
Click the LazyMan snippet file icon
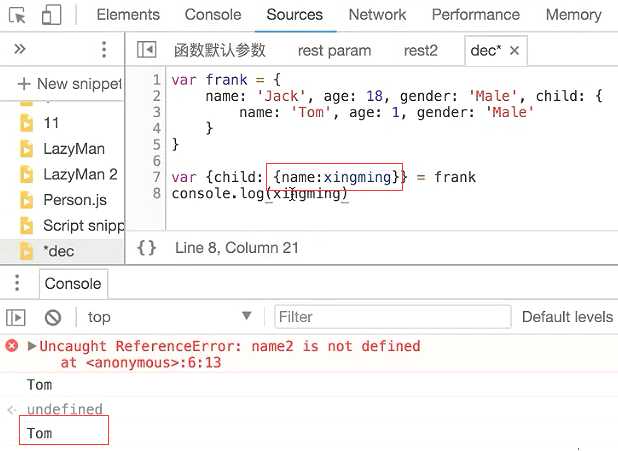(26, 149)
